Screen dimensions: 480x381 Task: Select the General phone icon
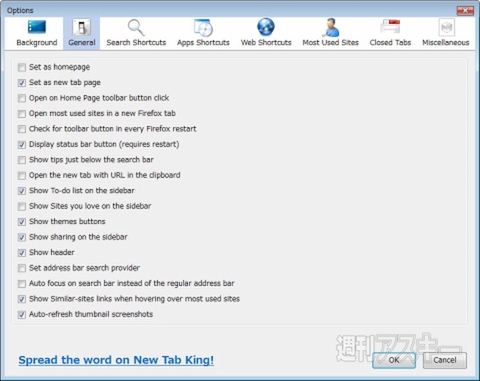pos(82,27)
